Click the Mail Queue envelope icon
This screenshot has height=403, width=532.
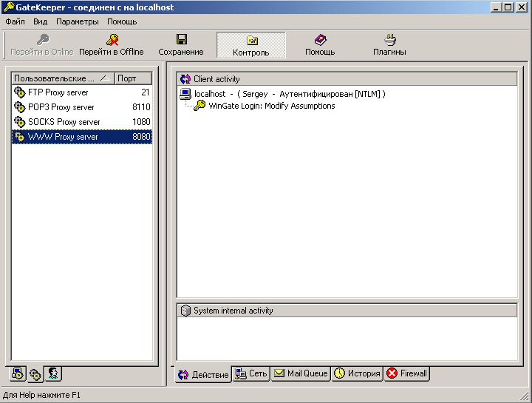pos(279,373)
